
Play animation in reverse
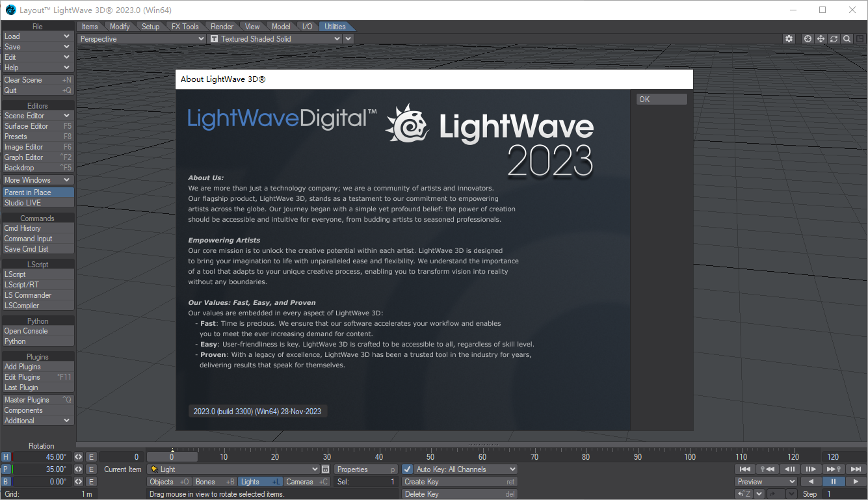click(811, 482)
